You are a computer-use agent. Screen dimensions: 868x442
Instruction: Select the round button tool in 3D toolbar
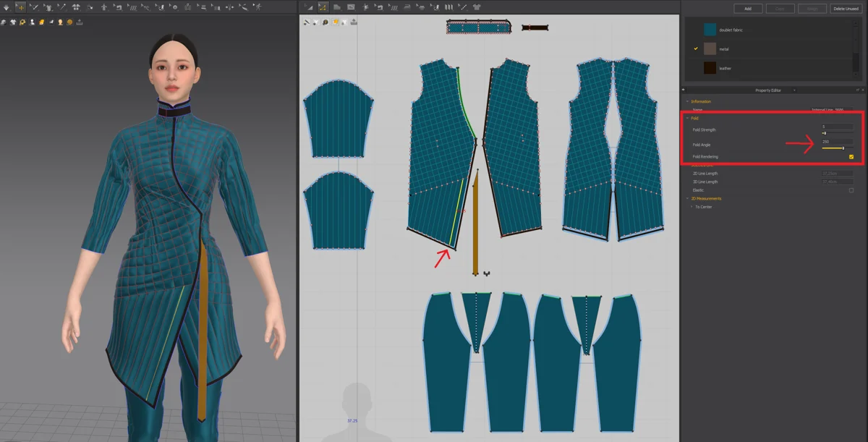[175, 7]
